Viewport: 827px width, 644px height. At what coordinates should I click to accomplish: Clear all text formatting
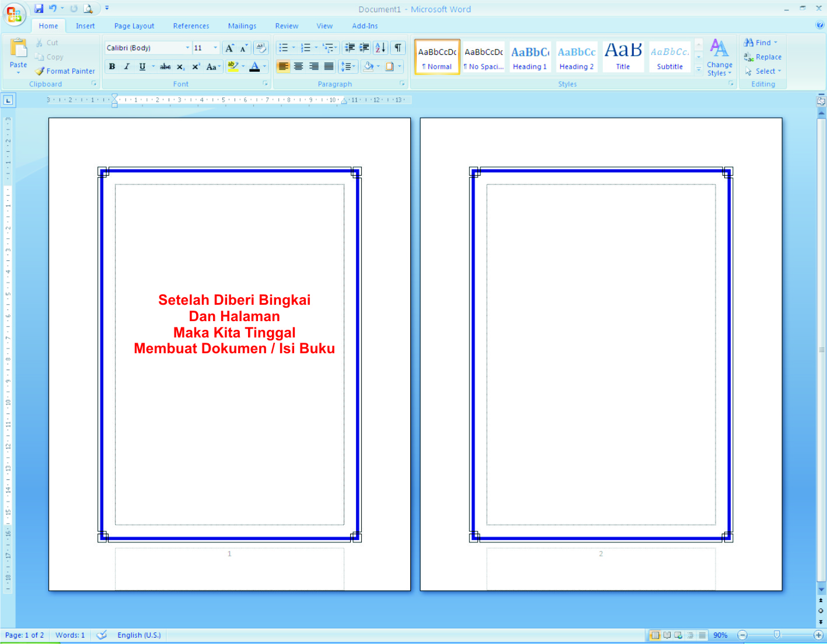[x=261, y=48]
